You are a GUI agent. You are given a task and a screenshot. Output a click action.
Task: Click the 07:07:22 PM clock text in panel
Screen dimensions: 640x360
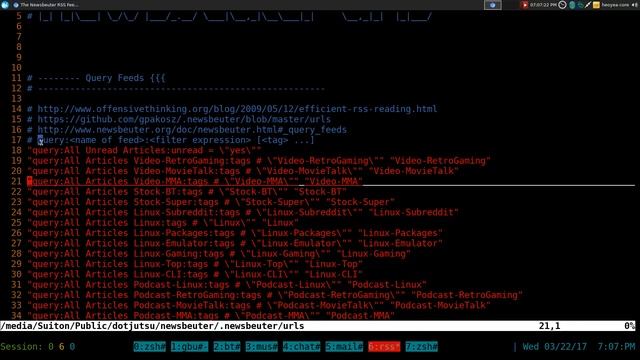(543, 5)
